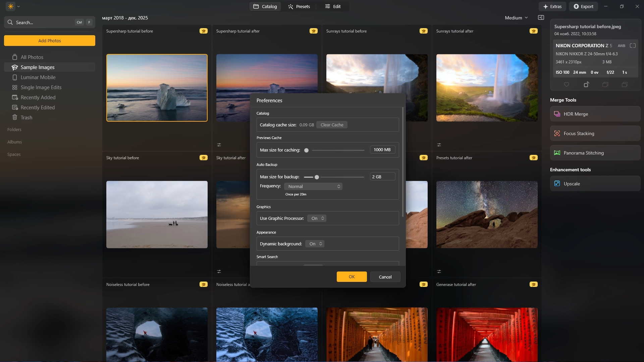Open the backup Frequency dropdown
The image size is (644, 362).
313,186
